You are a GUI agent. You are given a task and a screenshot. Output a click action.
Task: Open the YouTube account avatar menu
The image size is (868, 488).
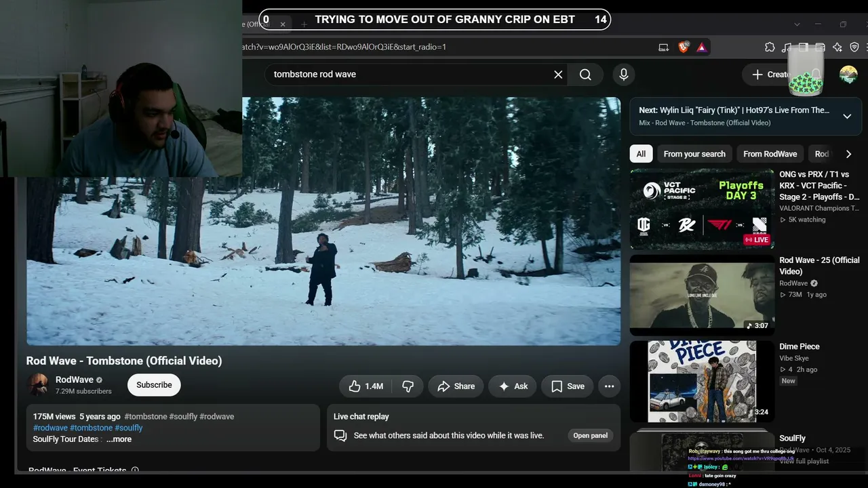coord(848,75)
